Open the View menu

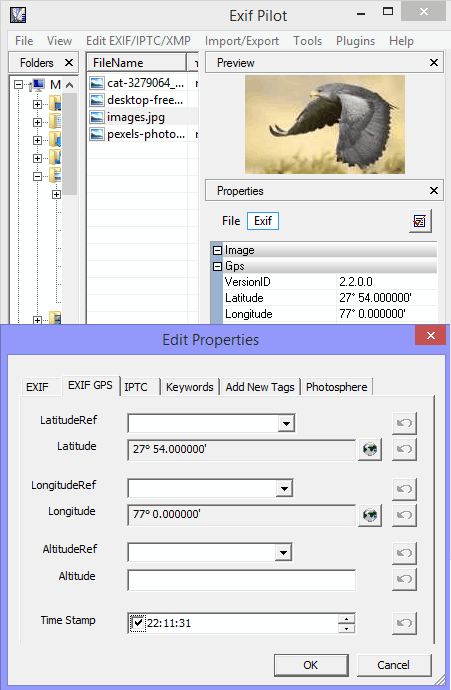tap(59, 41)
